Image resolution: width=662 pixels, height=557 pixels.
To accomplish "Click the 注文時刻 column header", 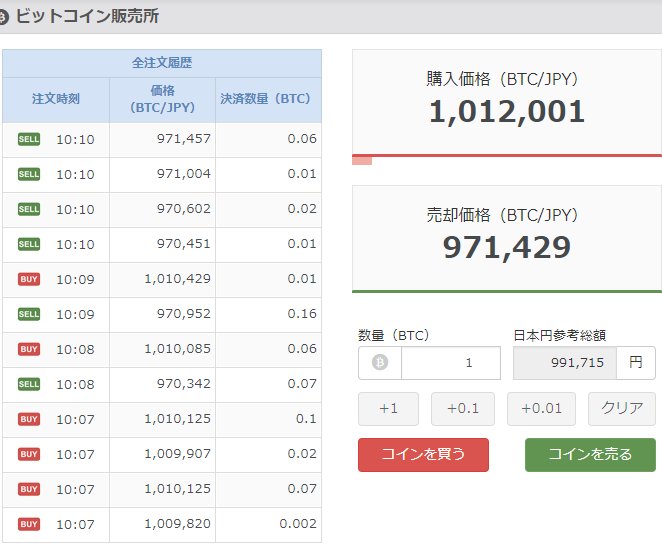I will [x=56, y=99].
